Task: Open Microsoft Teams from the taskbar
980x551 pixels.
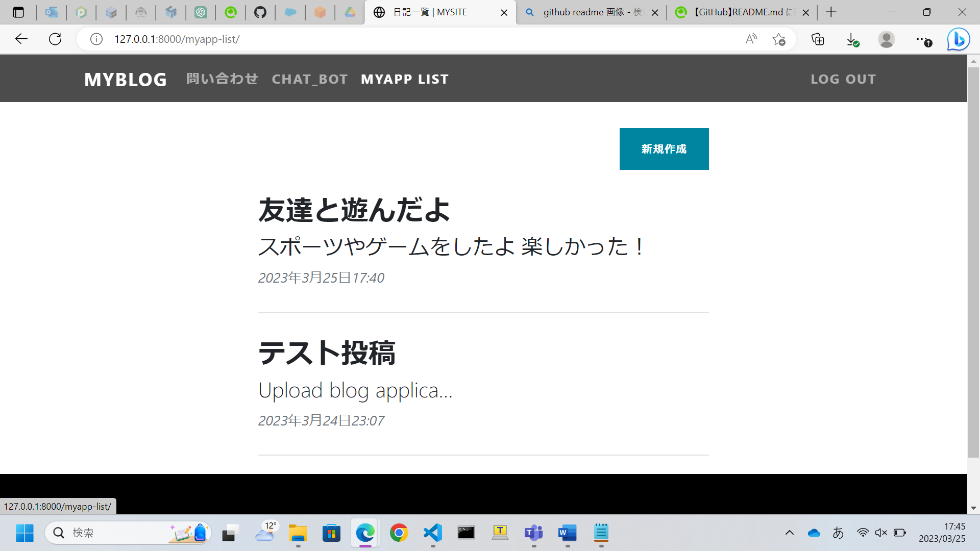Action: 533,533
